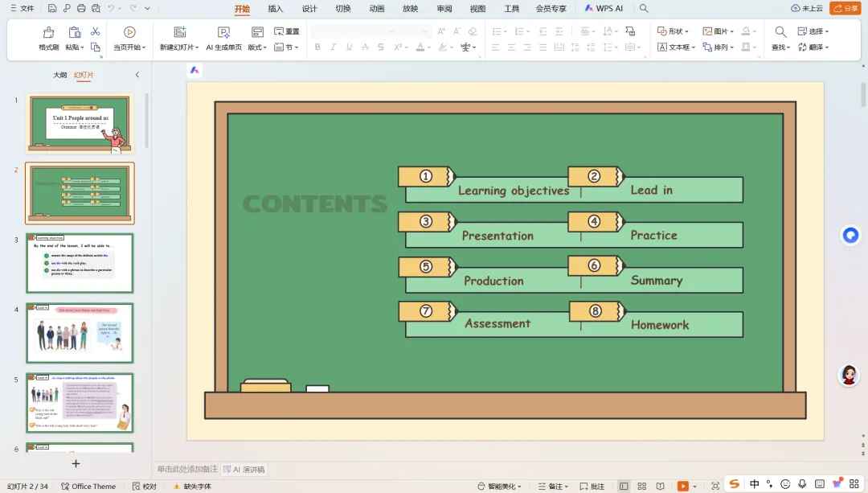
Task: Open the 插入 (Insert) ribbon tab
Action: click(276, 9)
